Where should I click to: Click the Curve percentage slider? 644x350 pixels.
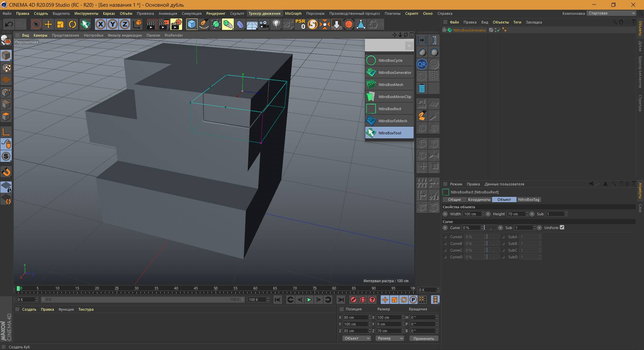pos(490,228)
